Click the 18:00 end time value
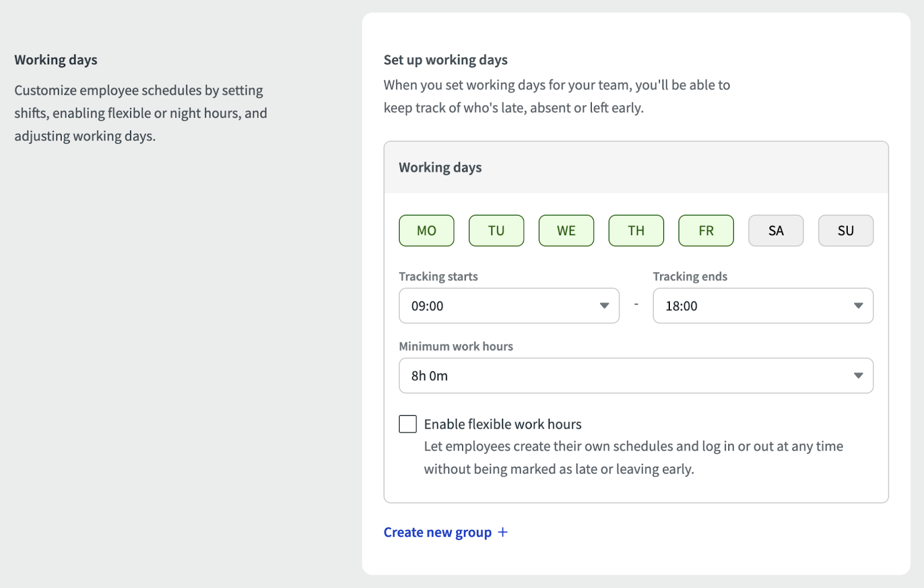Image resolution: width=924 pixels, height=588 pixels. point(681,306)
